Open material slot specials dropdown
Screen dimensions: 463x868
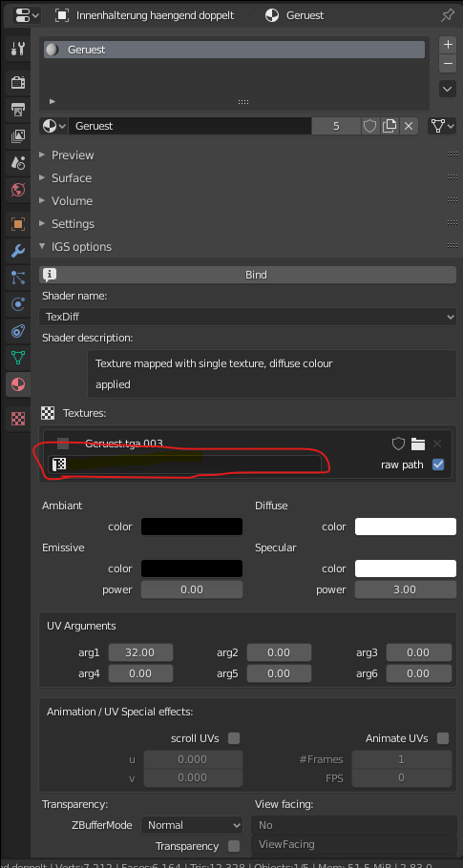448,89
